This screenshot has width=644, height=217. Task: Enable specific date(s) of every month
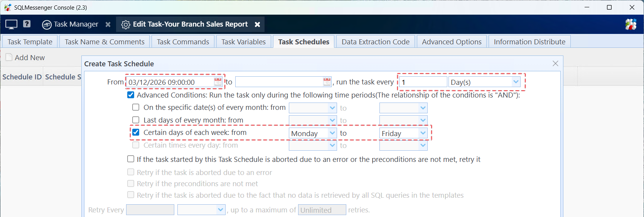(136, 107)
